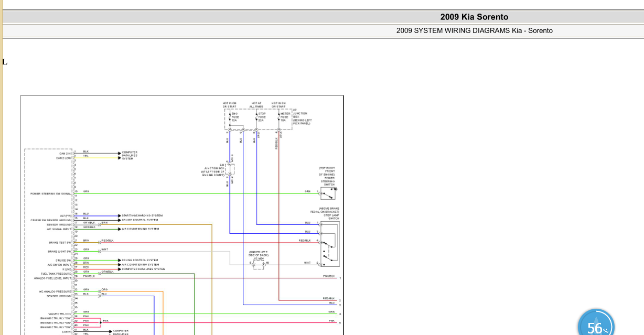Click the 'CAN 2 HI' pin label
This screenshot has width=644, height=335.
[x=65, y=153]
